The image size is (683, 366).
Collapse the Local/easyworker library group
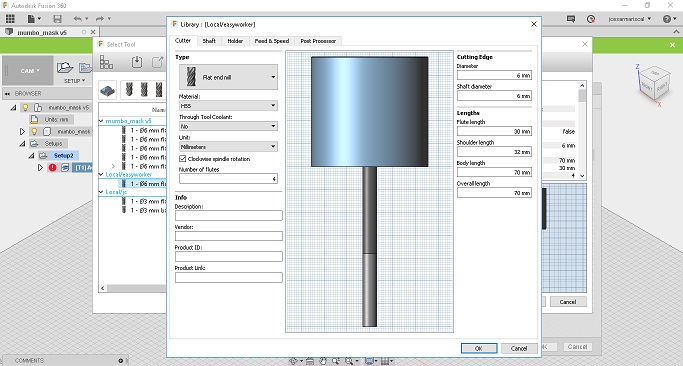coord(101,174)
